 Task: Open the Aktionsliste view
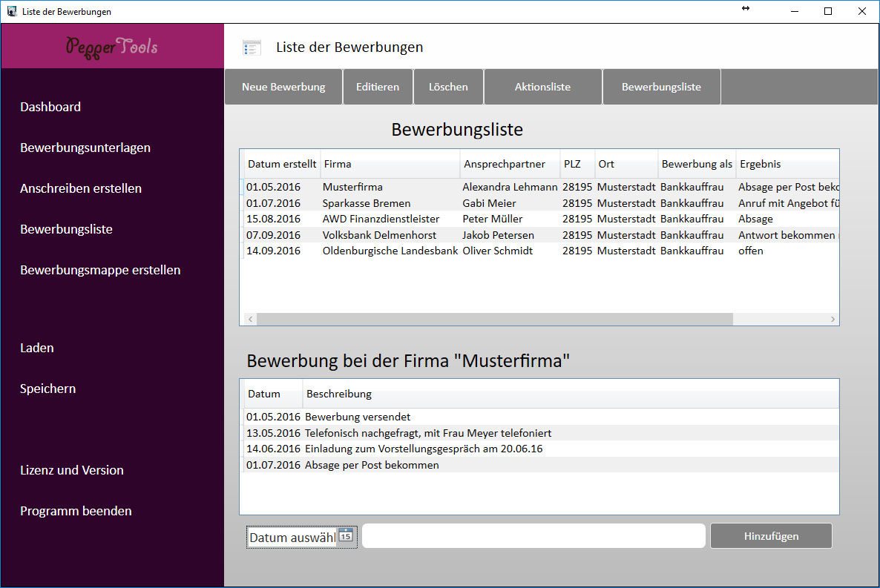coord(542,87)
